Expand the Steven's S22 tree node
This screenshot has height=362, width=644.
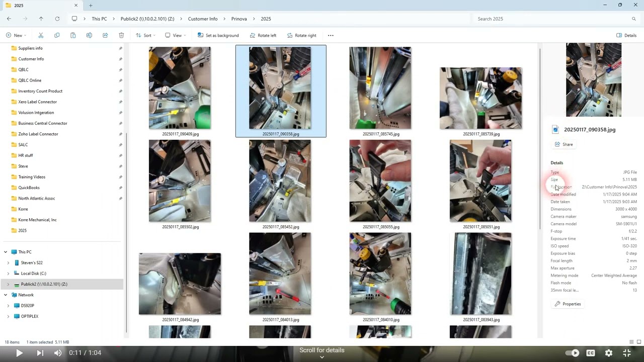point(8,263)
